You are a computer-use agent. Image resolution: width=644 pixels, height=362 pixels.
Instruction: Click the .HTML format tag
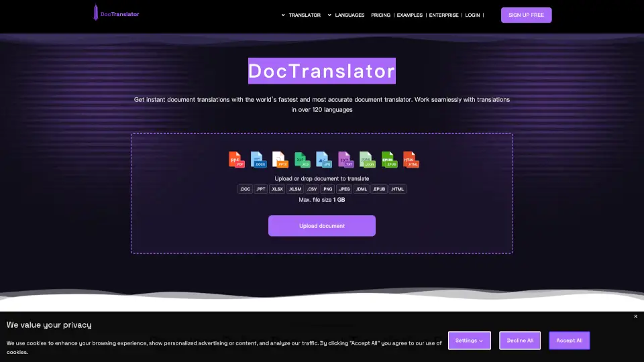[x=397, y=189]
